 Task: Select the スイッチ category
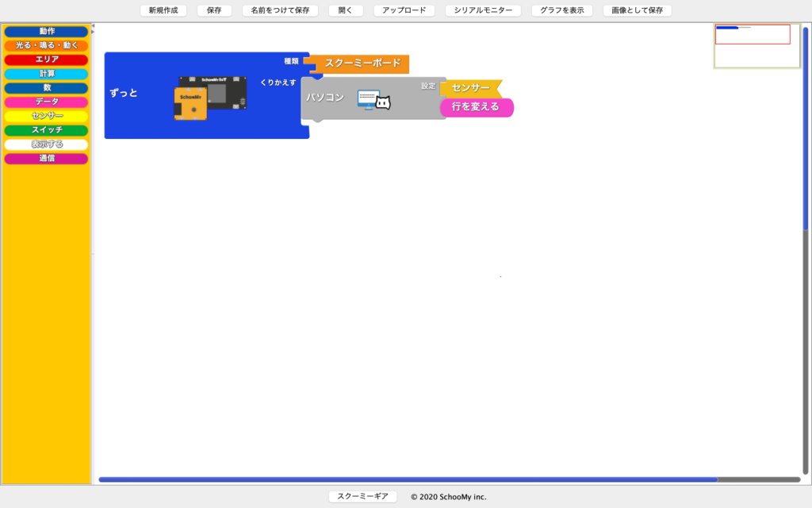coord(46,130)
